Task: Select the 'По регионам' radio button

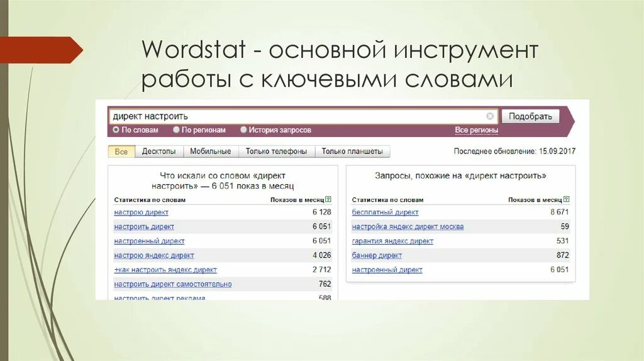Action: coord(176,130)
